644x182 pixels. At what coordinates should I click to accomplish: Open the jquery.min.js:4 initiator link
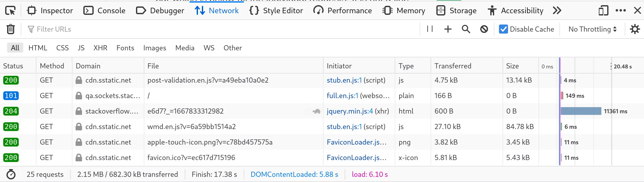(350, 111)
